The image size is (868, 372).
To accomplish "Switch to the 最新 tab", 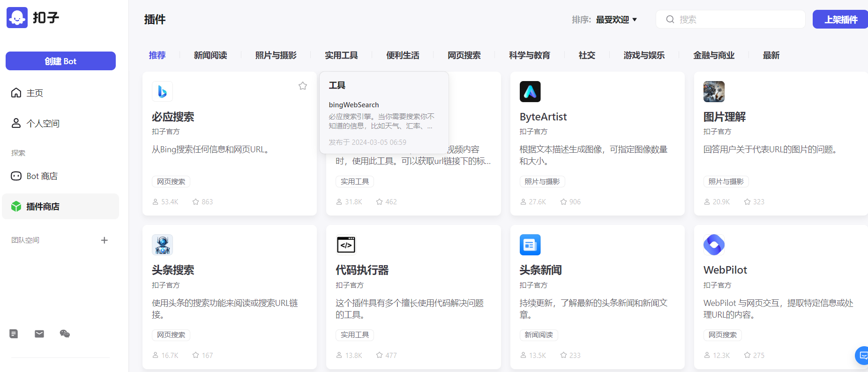I will tap(771, 55).
